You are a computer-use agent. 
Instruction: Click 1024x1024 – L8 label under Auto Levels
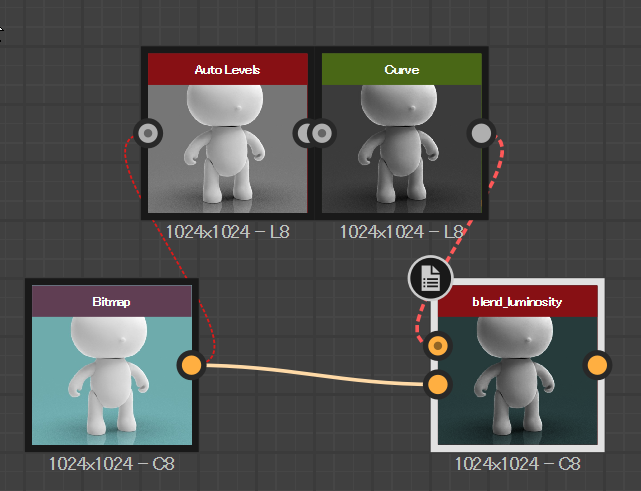pyautogui.click(x=228, y=232)
